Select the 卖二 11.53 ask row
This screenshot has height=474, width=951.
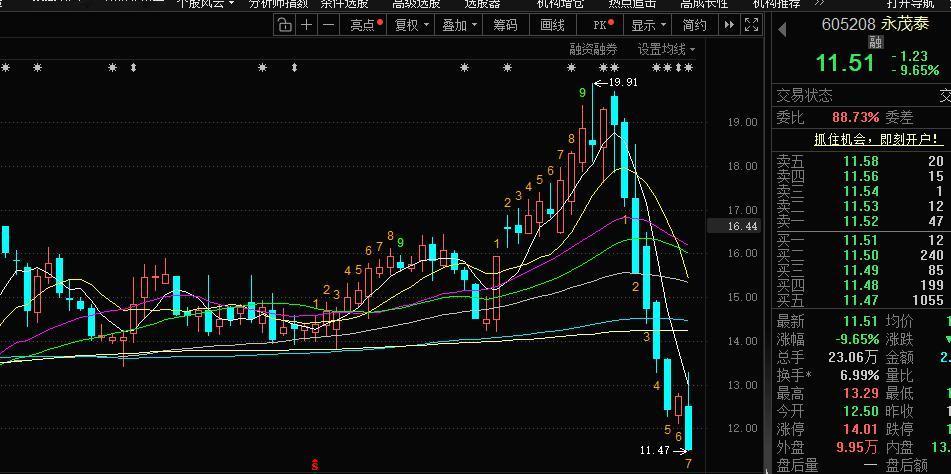[x=861, y=207]
